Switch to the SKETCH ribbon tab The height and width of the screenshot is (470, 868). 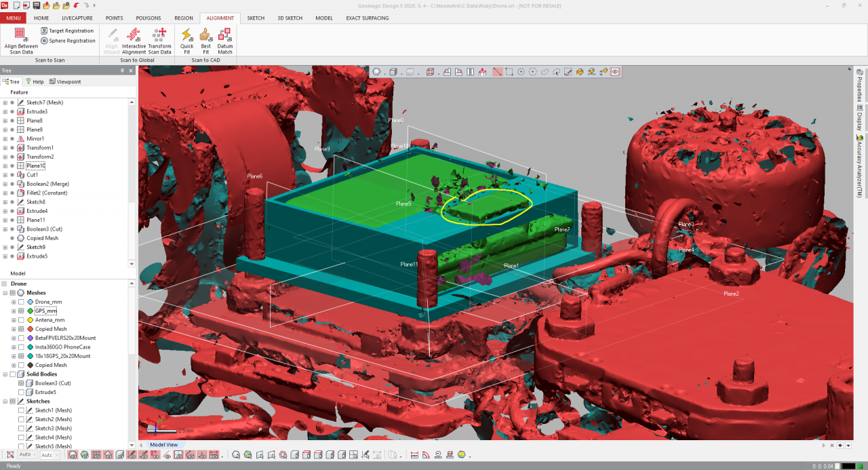[256, 18]
